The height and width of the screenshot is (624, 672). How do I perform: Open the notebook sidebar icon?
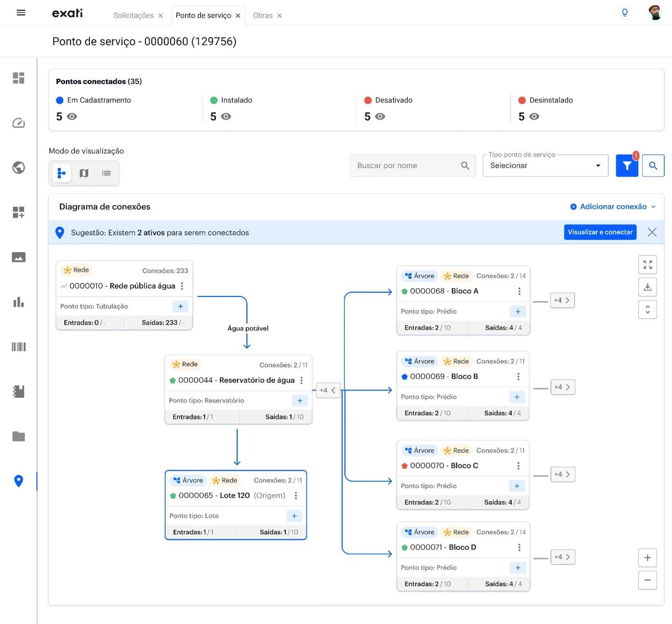19,392
